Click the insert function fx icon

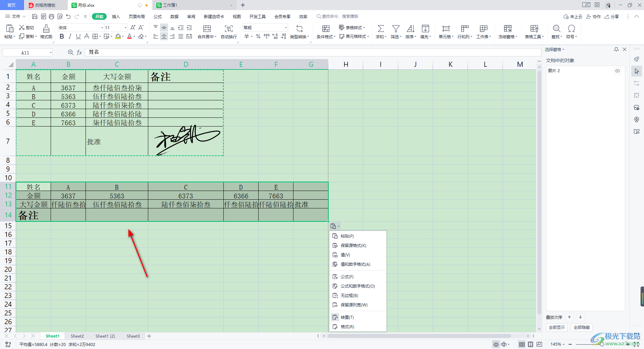tap(79, 52)
